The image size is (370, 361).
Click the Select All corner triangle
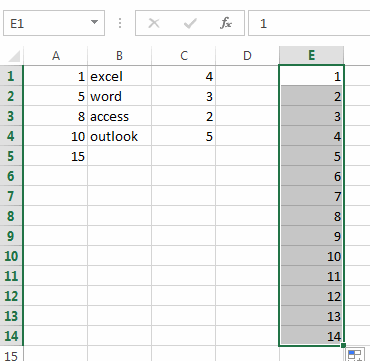click(13, 55)
